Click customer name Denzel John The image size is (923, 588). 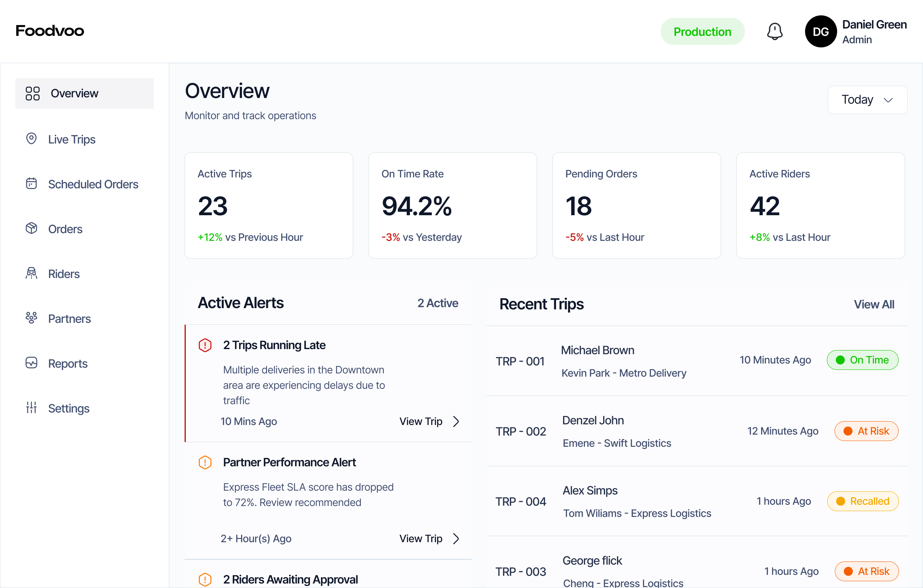point(593,420)
